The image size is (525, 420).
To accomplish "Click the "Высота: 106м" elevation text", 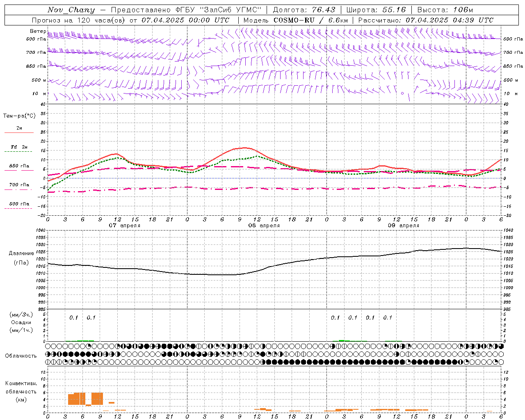I will (x=445, y=10).
